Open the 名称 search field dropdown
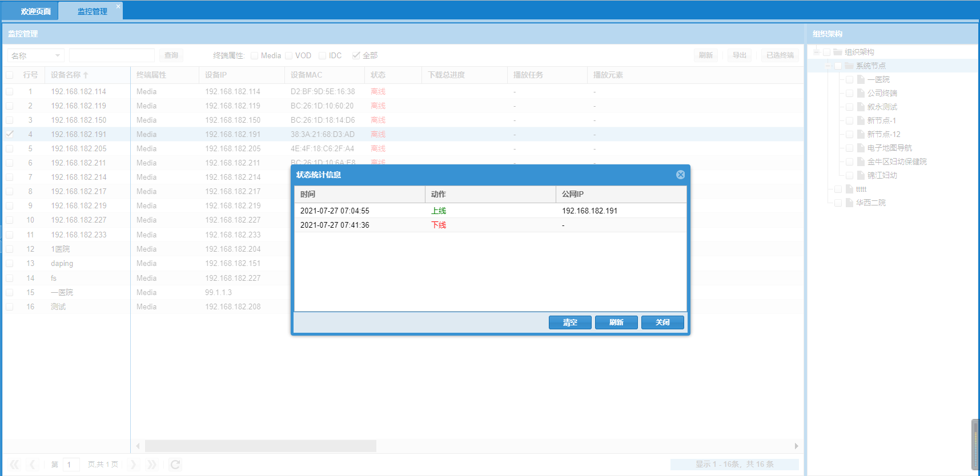This screenshot has width=980, height=476. tap(58, 55)
